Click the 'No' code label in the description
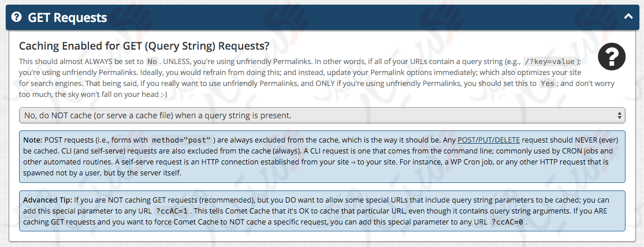This screenshot has height=247, width=644. (152, 62)
